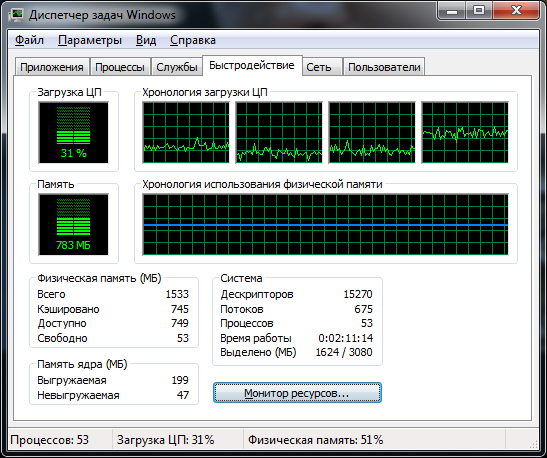547x458 pixels.
Task: Switch to the Приложения tab
Action: click(x=52, y=67)
